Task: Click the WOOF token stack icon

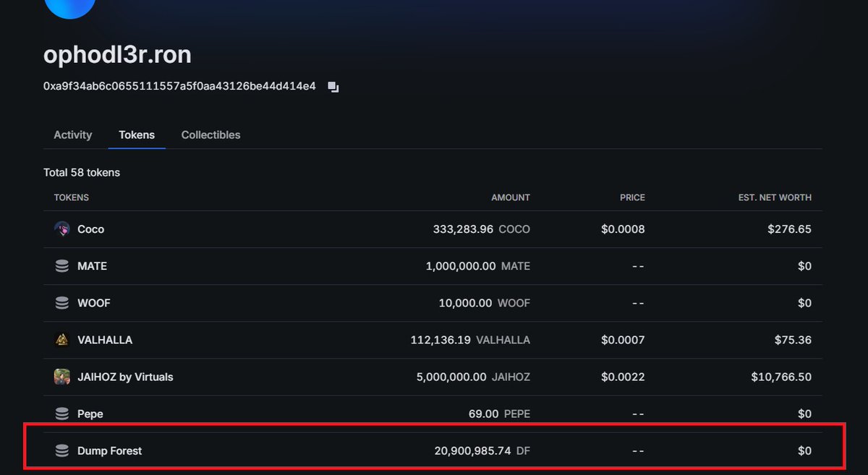Action: pos(62,303)
